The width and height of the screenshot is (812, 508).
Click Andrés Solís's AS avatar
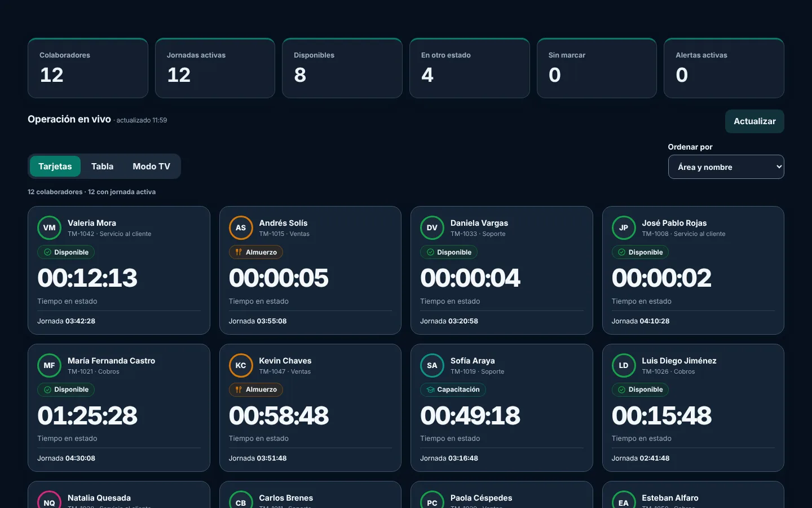click(x=241, y=228)
